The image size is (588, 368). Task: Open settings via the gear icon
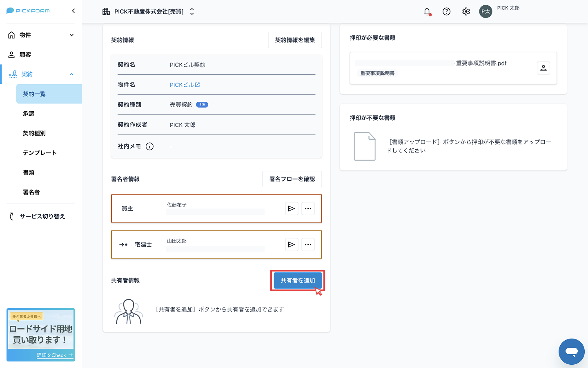(466, 11)
